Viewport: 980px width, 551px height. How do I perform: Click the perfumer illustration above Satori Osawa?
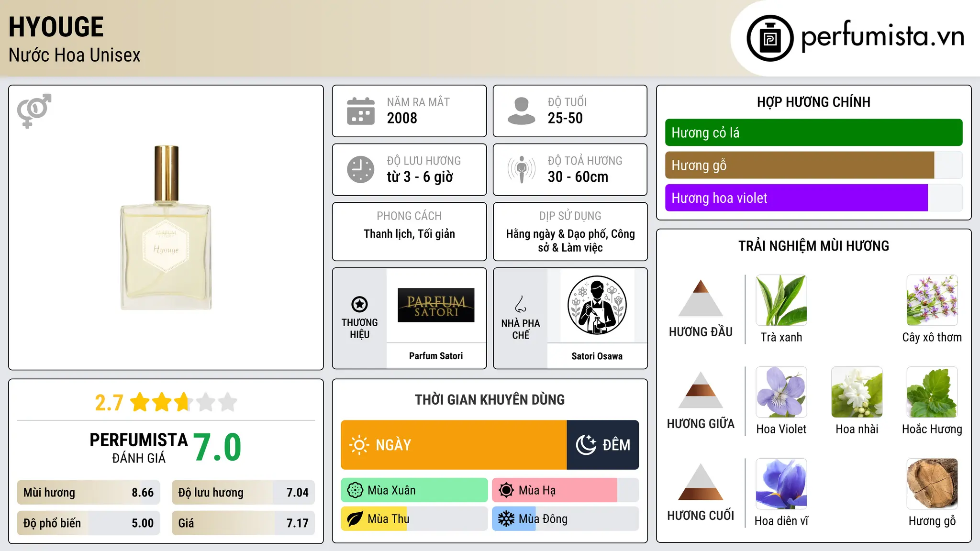point(597,305)
